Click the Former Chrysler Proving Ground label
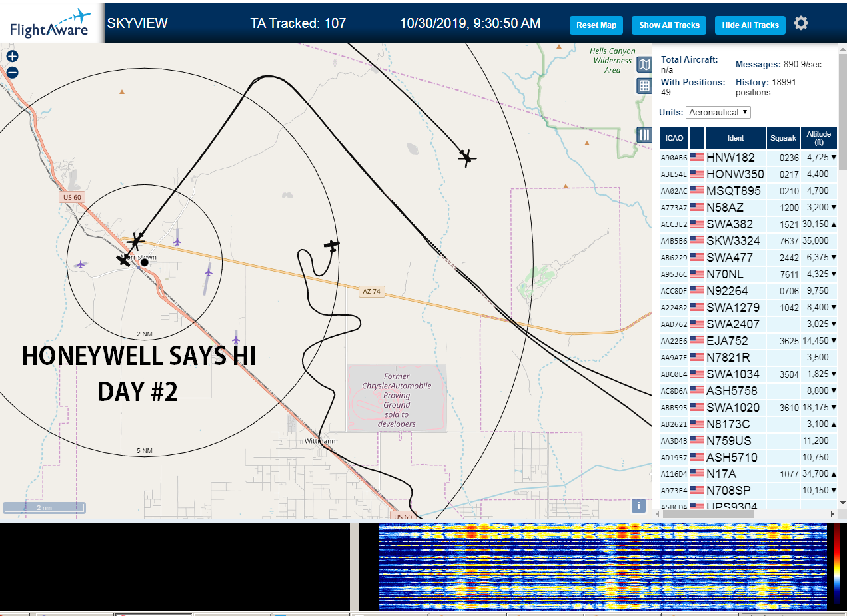 coord(397,400)
